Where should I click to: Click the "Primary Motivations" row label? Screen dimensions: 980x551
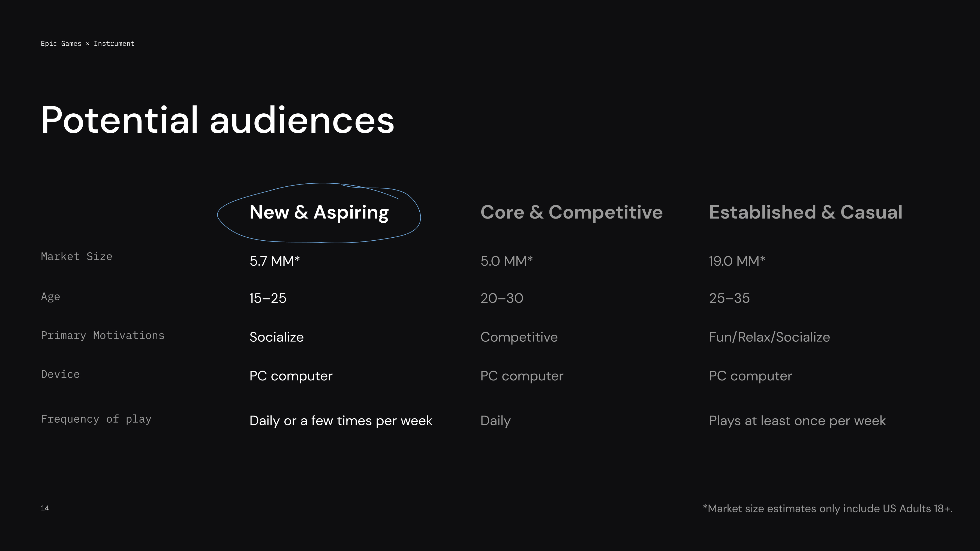(102, 335)
